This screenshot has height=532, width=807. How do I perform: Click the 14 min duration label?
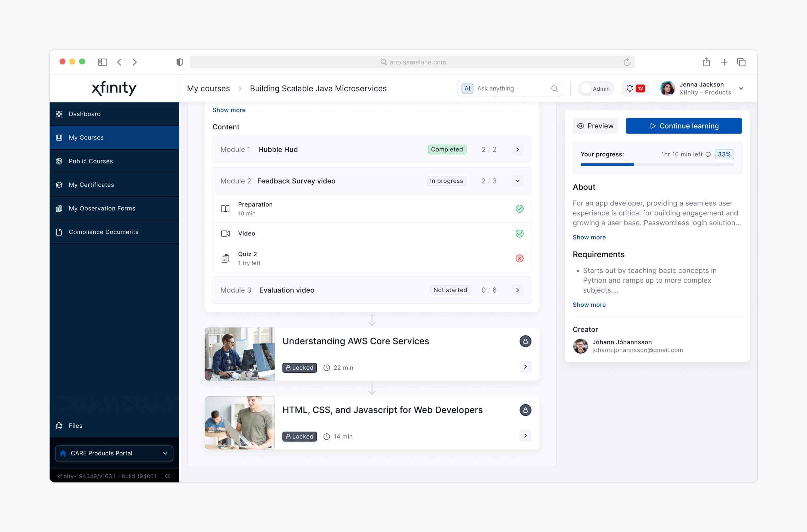point(343,437)
